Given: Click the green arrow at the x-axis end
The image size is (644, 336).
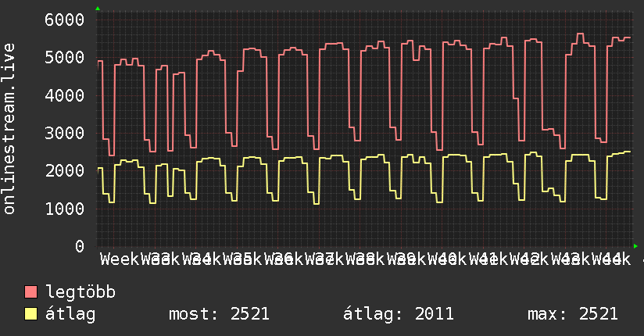Looking at the screenshot, I should [635, 246].
